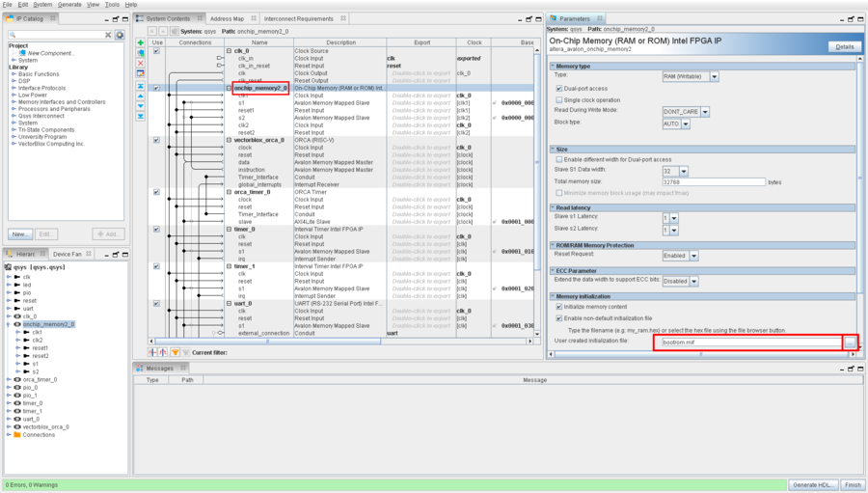Open the Tools menu
The width and height of the screenshot is (868, 493).
112,5
